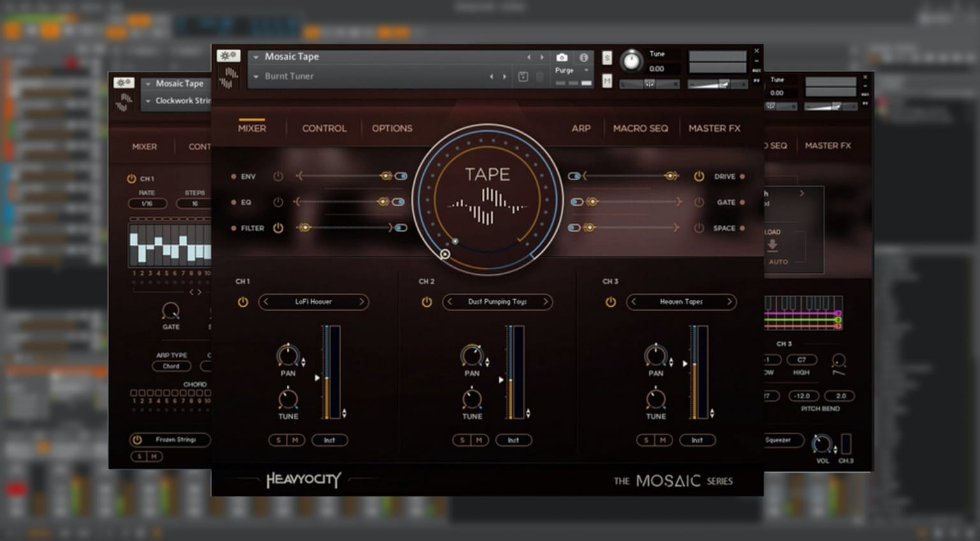The height and width of the screenshot is (541, 980).
Task: Delete preset with the trash icon
Action: (x=540, y=77)
